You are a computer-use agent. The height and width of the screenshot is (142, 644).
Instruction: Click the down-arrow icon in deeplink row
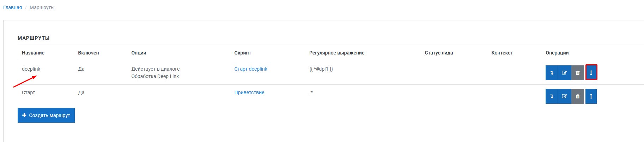coord(552,73)
